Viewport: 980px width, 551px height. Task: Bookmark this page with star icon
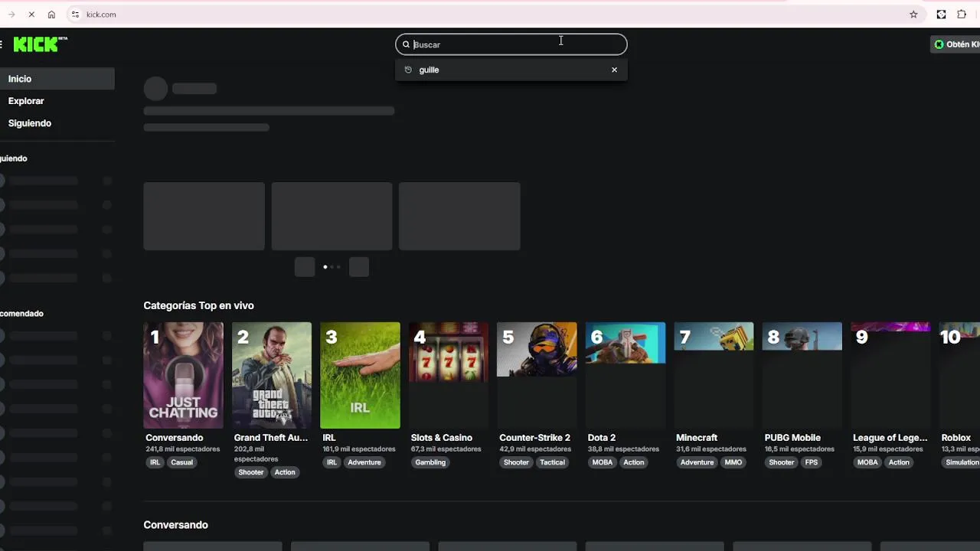click(913, 15)
